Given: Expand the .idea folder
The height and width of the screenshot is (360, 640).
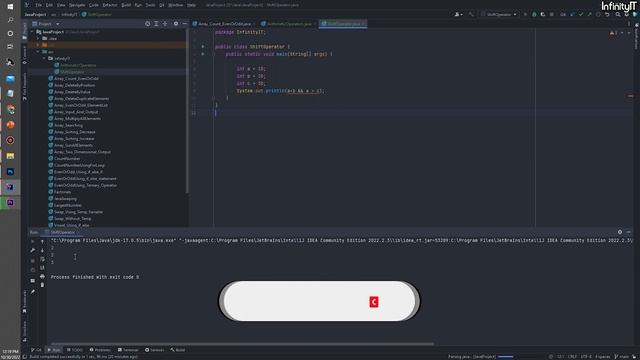Looking at the screenshot, I should (38, 38).
